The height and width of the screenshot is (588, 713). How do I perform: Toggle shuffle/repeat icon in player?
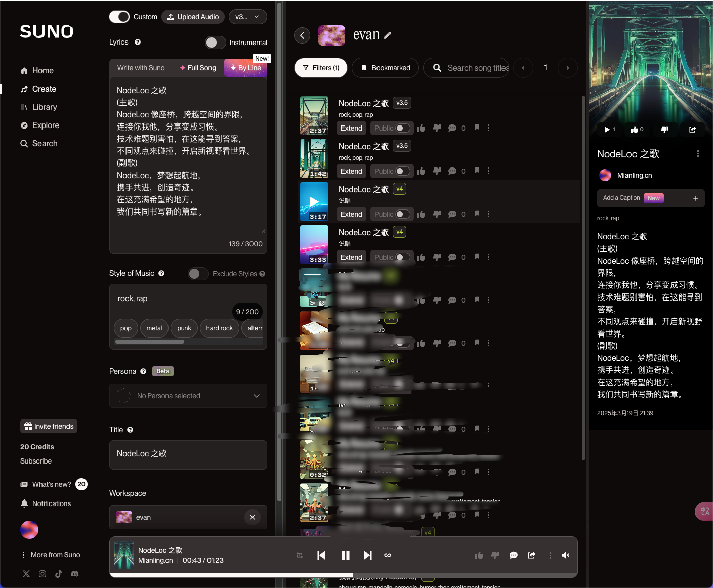[300, 555]
